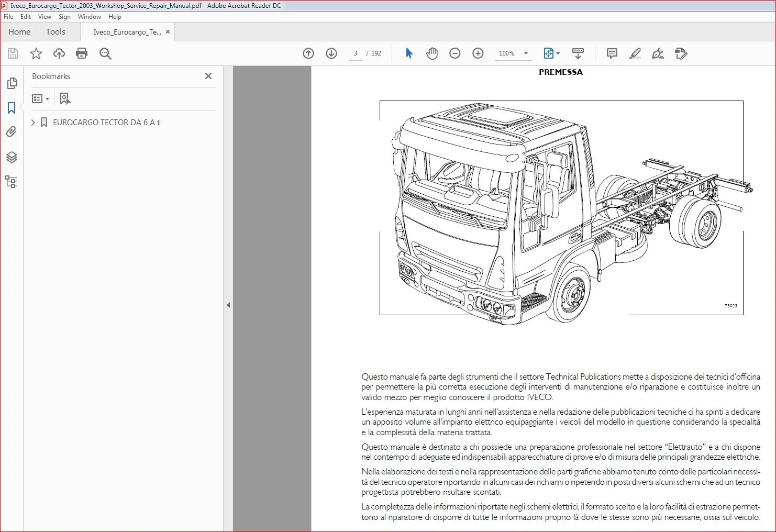Add the document to starred files
This screenshot has width=776, height=532.
tap(36, 53)
